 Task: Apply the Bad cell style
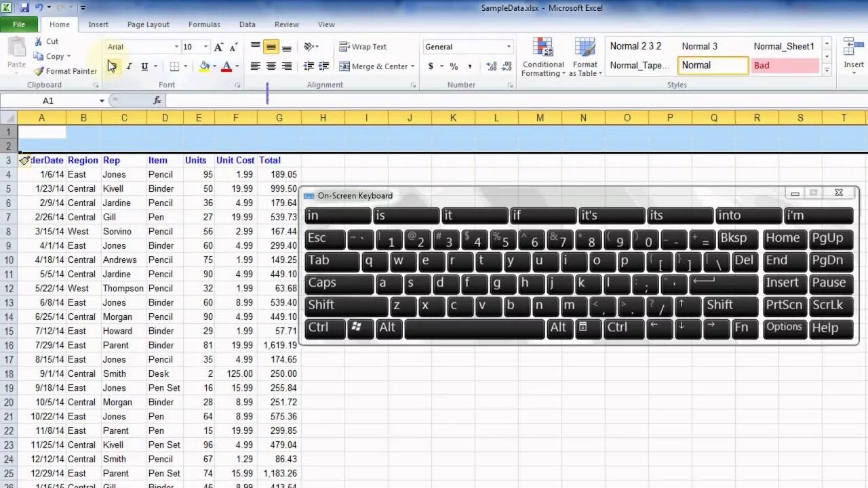point(785,66)
